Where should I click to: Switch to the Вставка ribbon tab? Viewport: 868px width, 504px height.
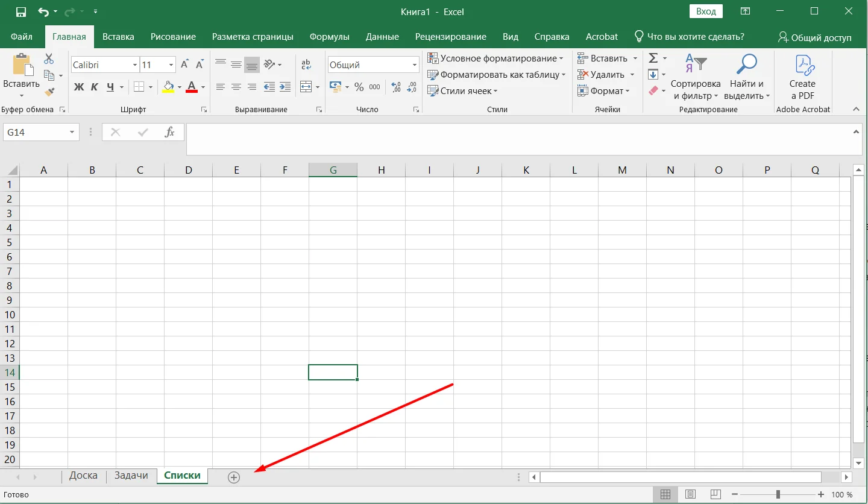coord(118,37)
